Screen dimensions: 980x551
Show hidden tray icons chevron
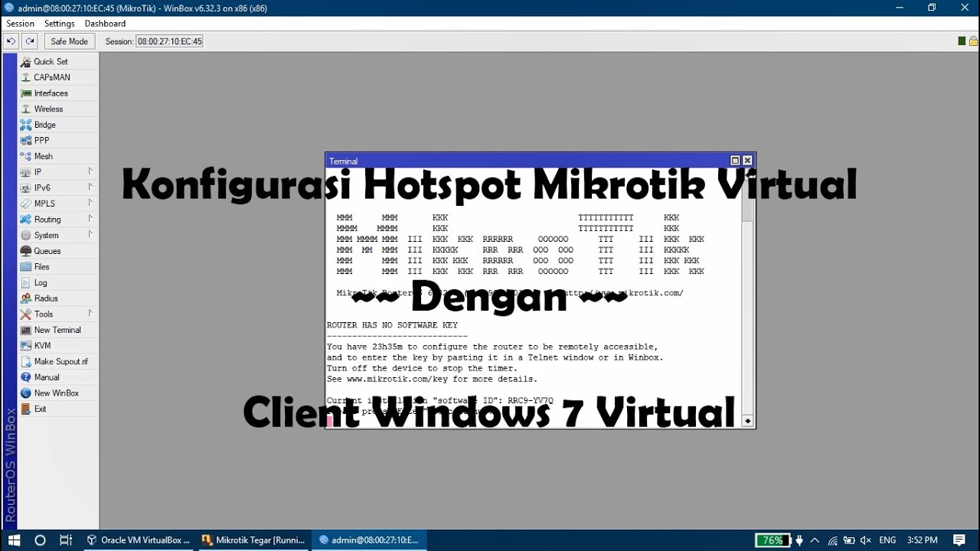tap(815, 540)
